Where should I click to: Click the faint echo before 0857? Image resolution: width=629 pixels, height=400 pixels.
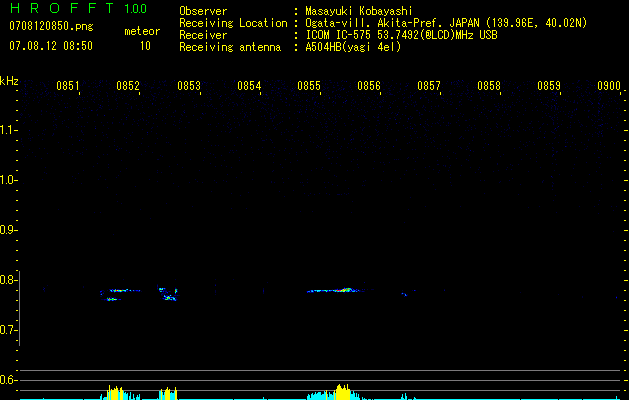click(x=404, y=294)
